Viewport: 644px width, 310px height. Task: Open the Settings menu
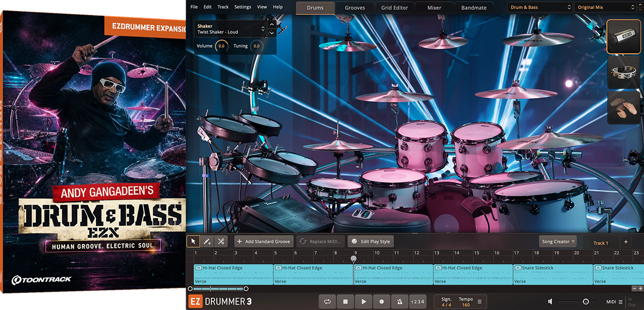pyautogui.click(x=243, y=7)
